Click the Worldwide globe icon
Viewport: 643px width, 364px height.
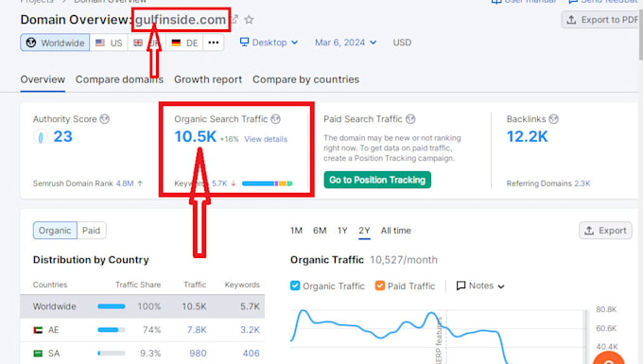click(x=31, y=43)
